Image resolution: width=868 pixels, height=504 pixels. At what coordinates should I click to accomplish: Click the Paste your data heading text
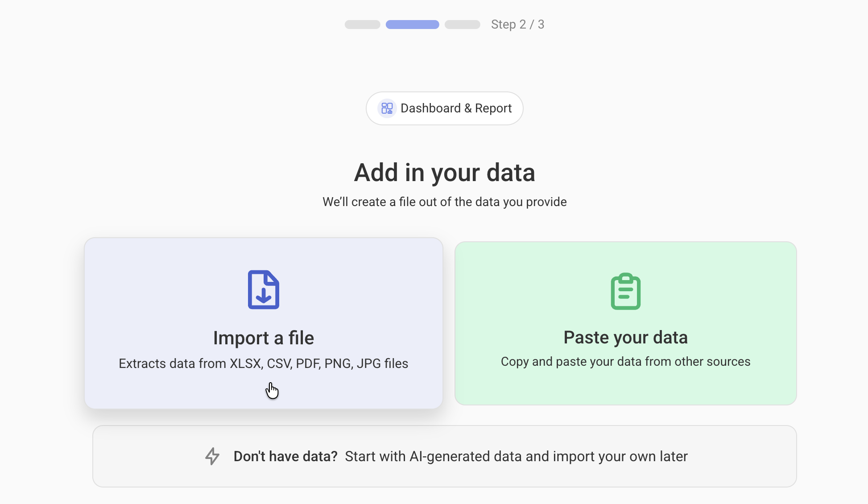point(626,337)
